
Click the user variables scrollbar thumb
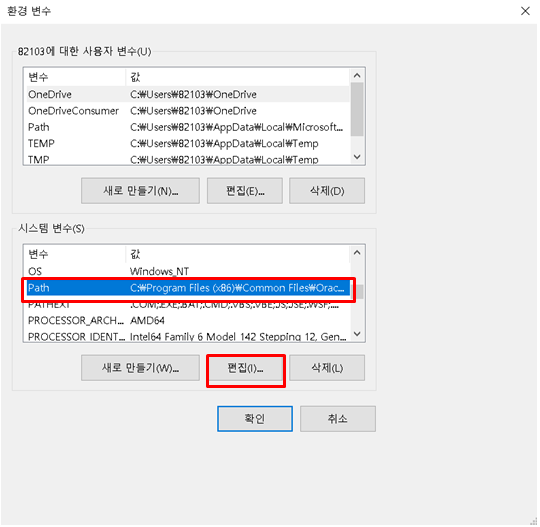coord(357,109)
